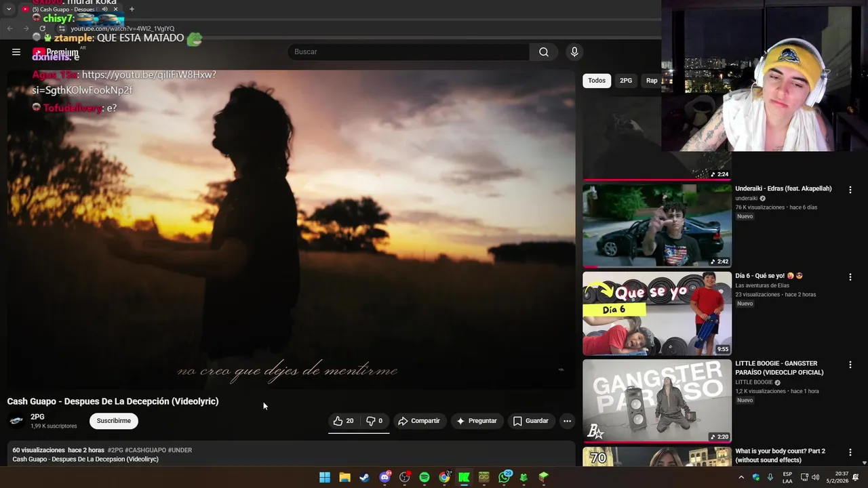Open options menu for Gangster Paraíso video
The image size is (868, 488).
[x=850, y=365]
